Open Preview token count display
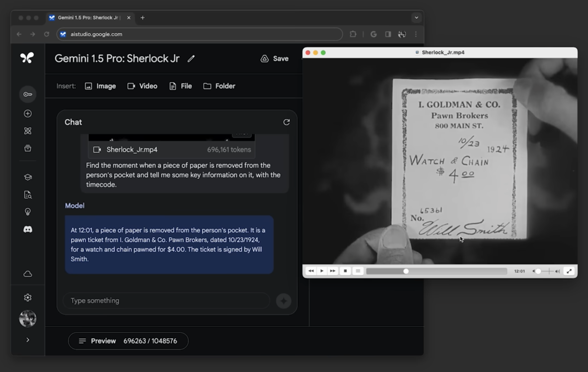Viewport: 588px width, 372px height. pos(128,340)
